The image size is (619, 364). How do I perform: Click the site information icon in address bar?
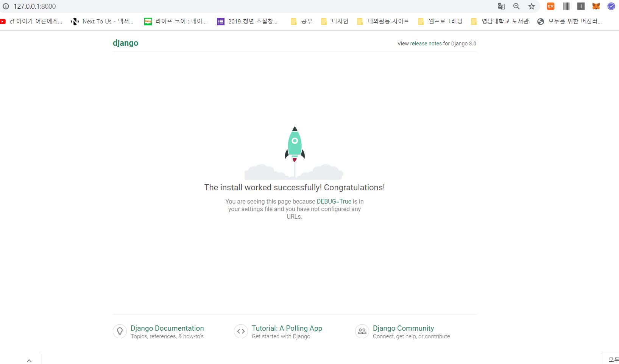[x=6, y=6]
